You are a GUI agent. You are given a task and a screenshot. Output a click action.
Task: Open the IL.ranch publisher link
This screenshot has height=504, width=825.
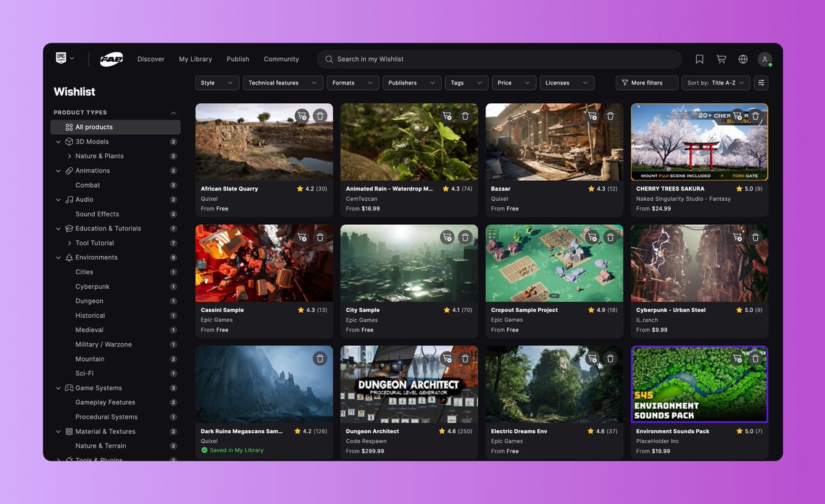646,320
